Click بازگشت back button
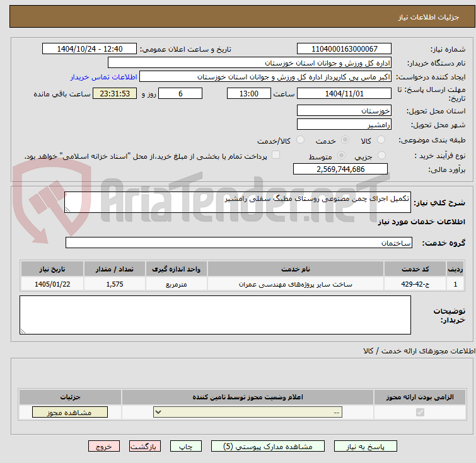The image size is (476, 463). pos(145,447)
